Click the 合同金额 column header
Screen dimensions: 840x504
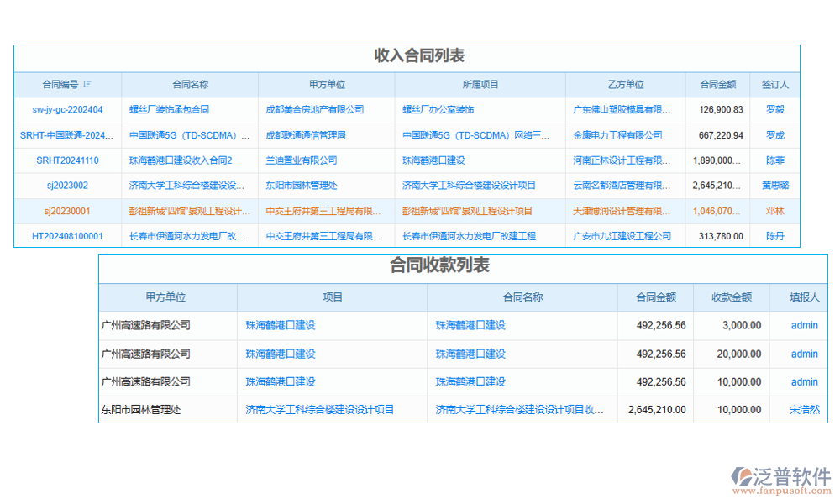(717, 84)
